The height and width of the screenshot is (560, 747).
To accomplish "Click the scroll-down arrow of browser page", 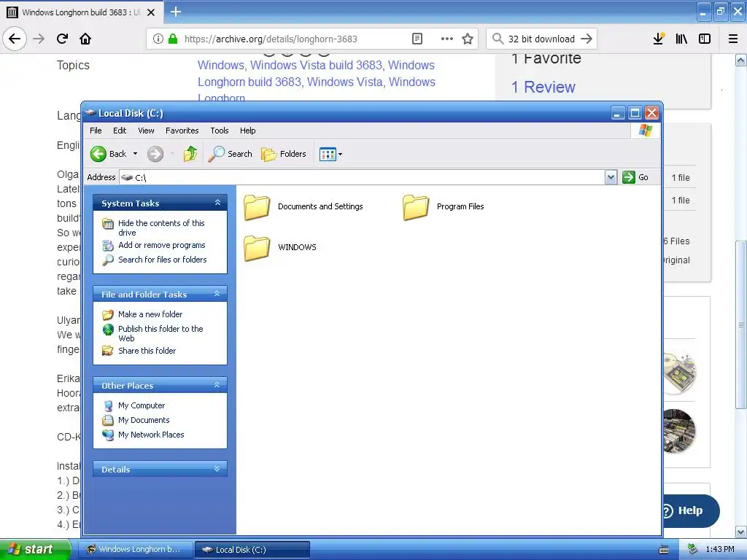I will (x=741, y=532).
